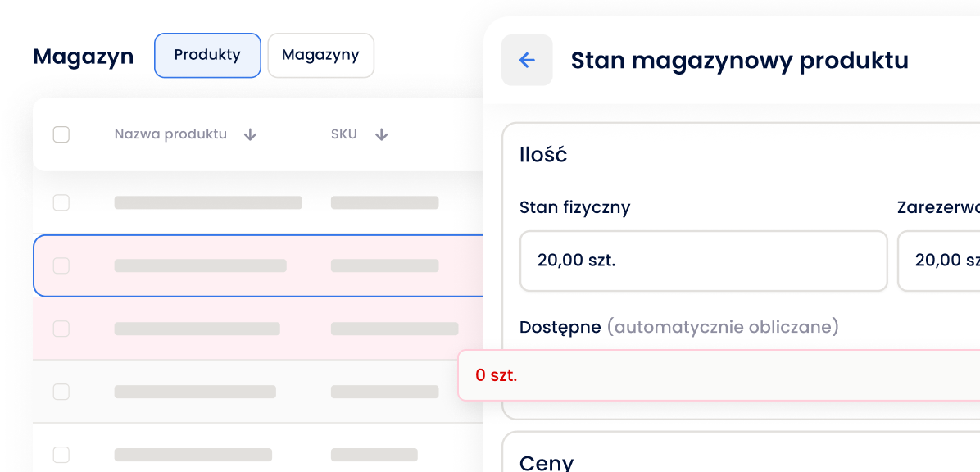
Task: Click the back arrow in product panel
Action: [x=527, y=60]
